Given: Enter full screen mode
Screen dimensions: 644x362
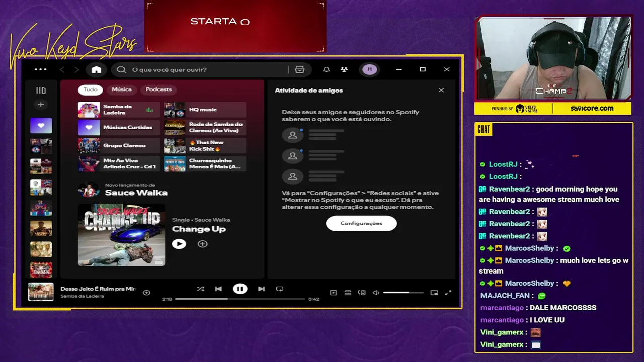Looking at the screenshot, I should click(448, 293).
